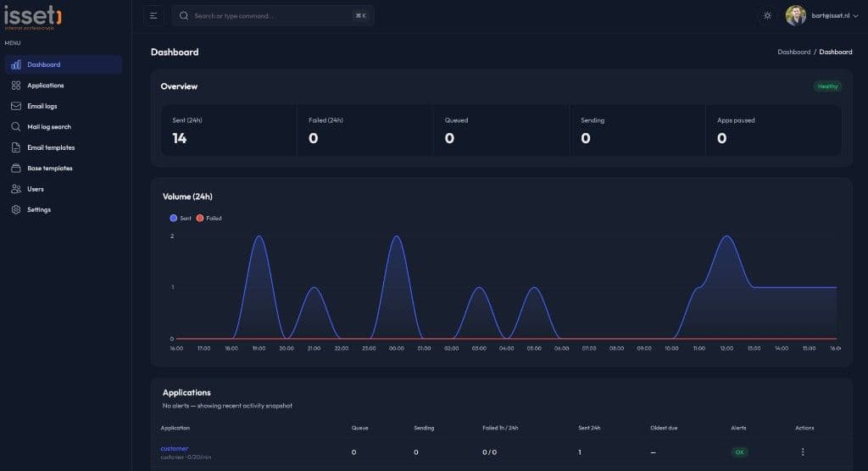Screen dimensions: 868x471
Task: Click the OK alert badge in customer row
Action: click(739, 452)
